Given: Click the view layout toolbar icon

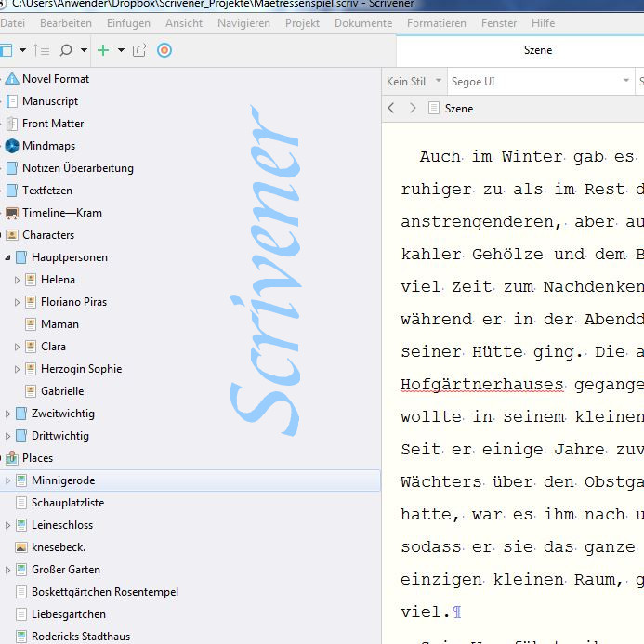Looking at the screenshot, I should tap(7, 50).
